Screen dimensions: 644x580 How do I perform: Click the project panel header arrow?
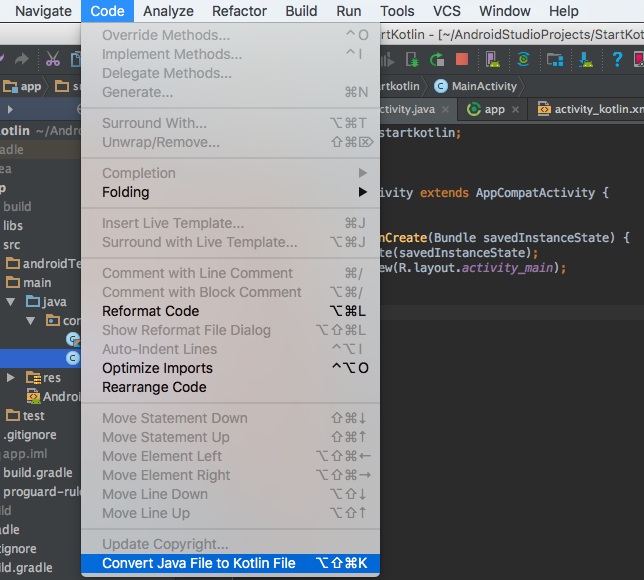(x=10, y=109)
